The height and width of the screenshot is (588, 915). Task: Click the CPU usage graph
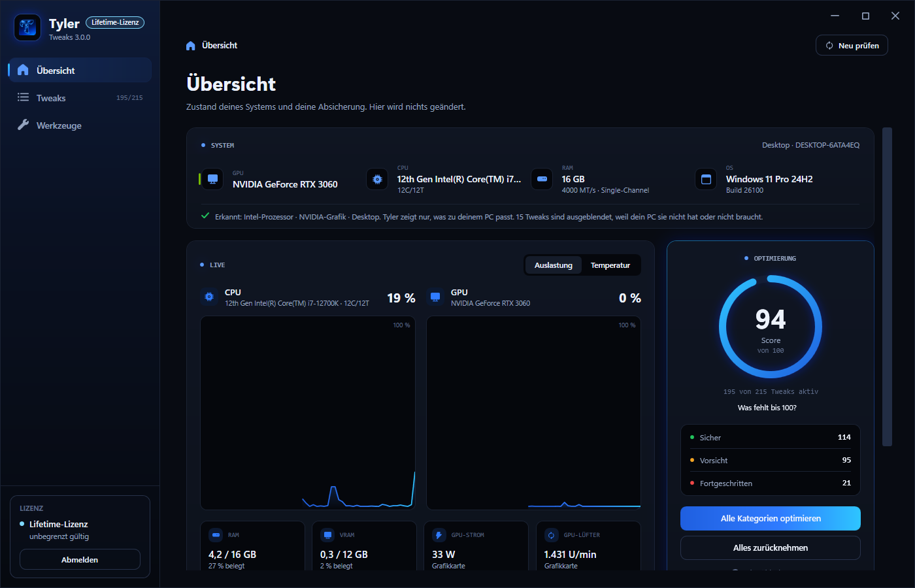(x=308, y=413)
